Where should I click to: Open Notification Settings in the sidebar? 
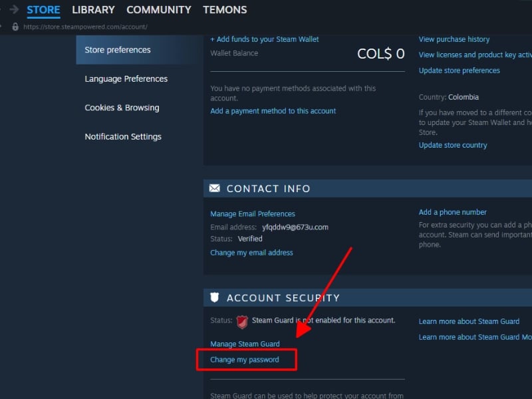(x=123, y=136)
